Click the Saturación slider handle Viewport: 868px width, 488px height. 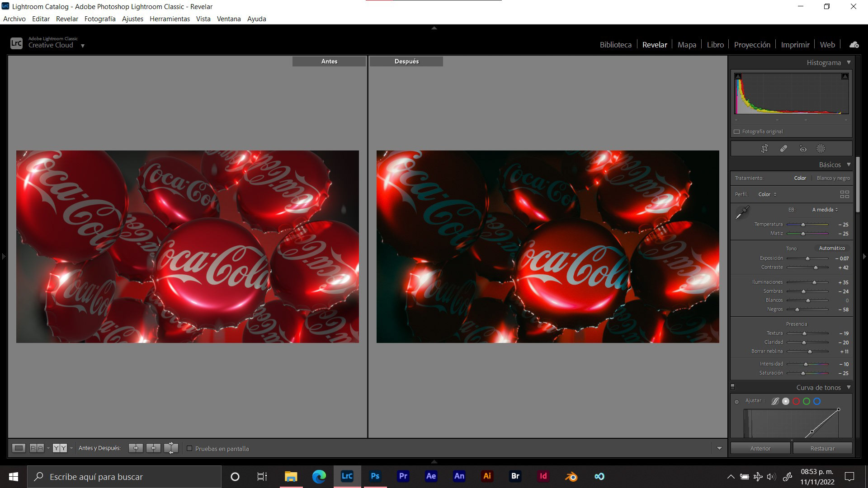803,373
